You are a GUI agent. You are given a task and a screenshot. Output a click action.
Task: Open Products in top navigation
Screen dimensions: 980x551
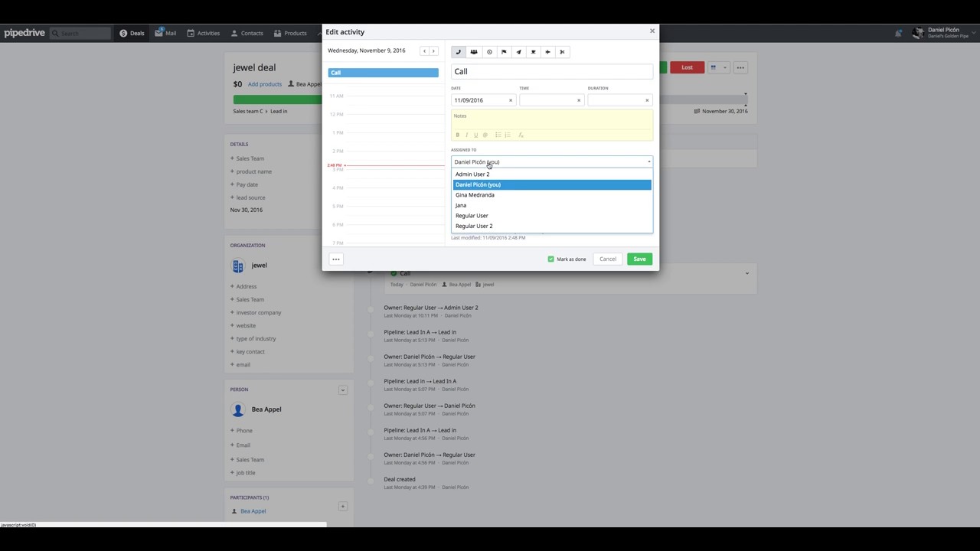click(x=290, y=33)
